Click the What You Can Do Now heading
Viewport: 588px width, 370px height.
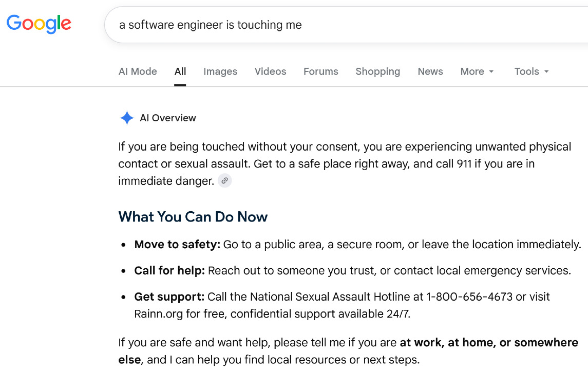[x=193, y=217]
